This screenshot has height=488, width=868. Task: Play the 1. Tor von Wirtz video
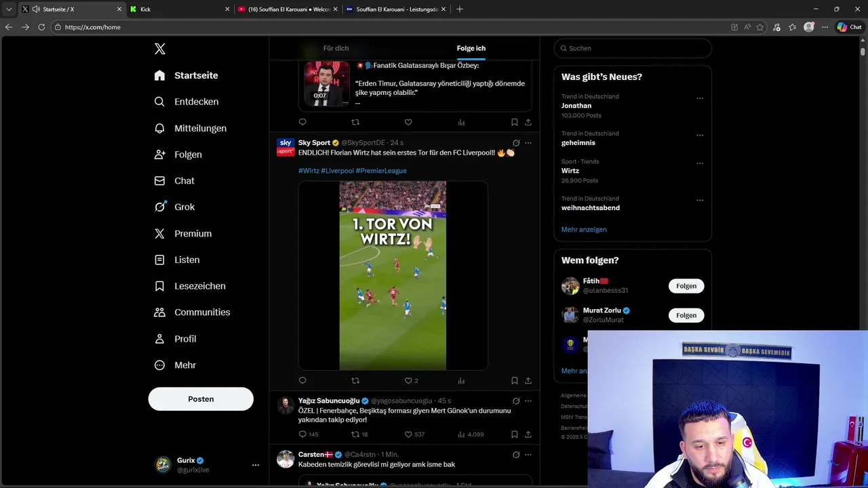pyautogui.click(x=393, y=275)
